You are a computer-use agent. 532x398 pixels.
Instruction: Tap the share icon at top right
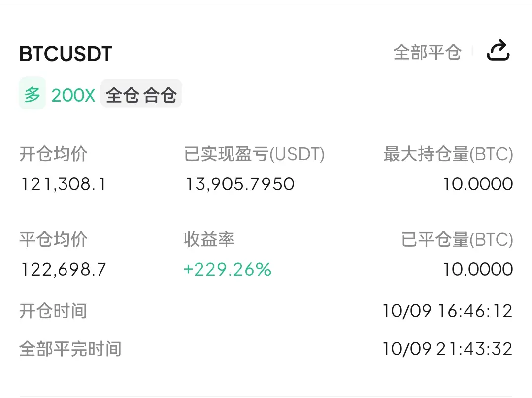coord(498,51)
